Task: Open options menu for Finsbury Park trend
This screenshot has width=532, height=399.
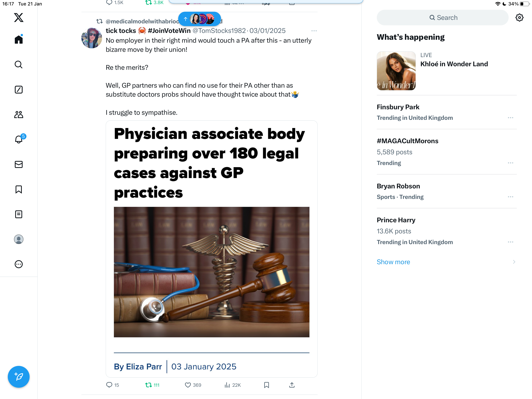Action: click(510, 118)
